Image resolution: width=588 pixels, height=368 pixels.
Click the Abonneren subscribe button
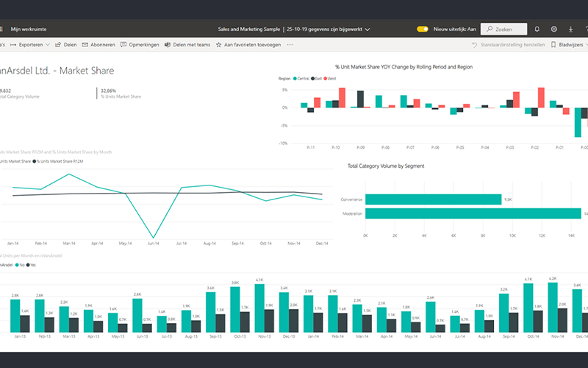point(98,44)
